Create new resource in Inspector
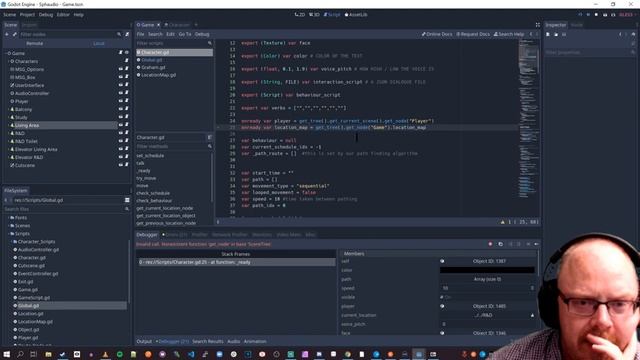The height and width of the screenshot is (360, 640). coord(548,35)
